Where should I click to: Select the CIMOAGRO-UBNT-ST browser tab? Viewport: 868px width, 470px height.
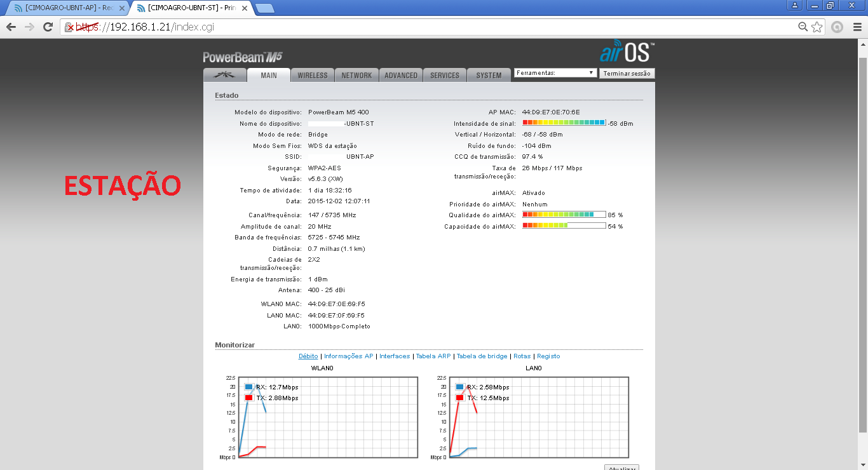tap(191, 8)
